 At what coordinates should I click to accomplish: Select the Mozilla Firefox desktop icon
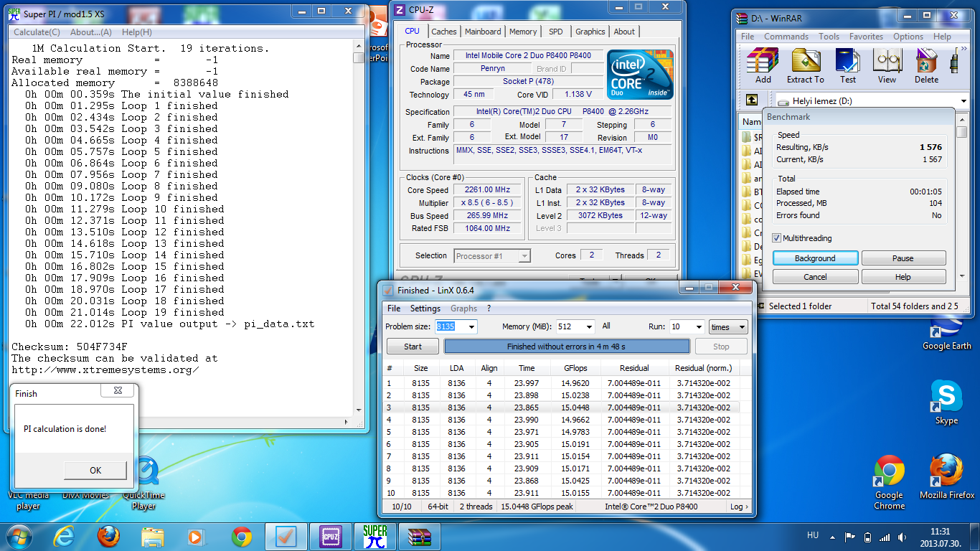pyautogui.click(x=947, y=477)
